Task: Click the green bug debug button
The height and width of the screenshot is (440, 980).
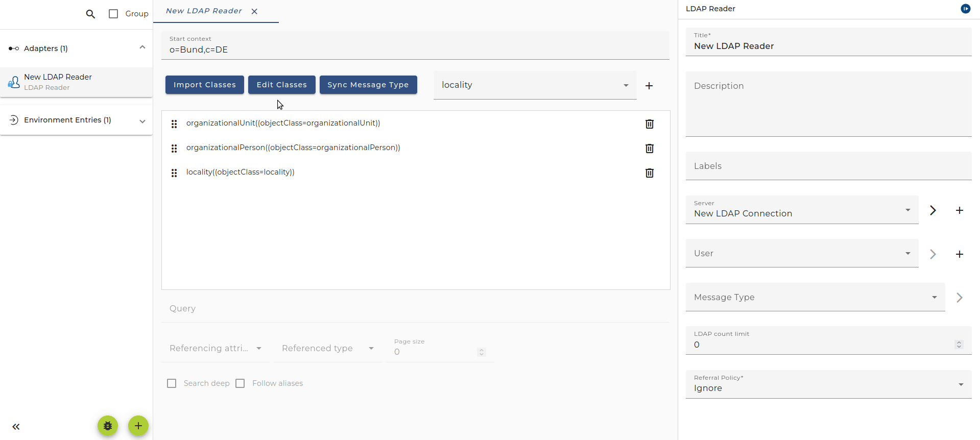Action: (x=108, y=426)
